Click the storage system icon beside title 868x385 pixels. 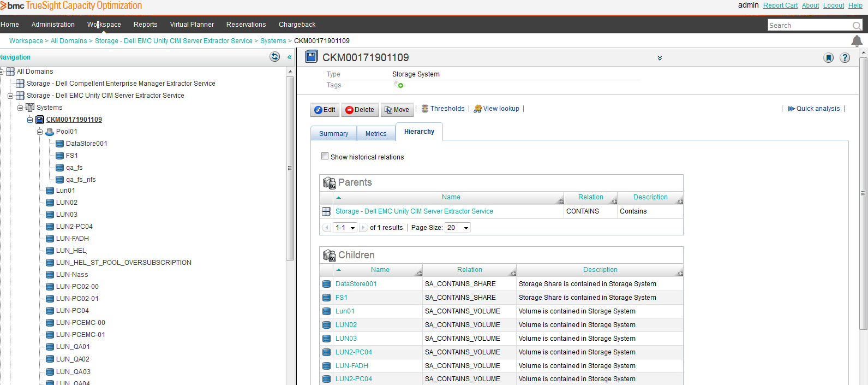pyautogui.click(x=311, y=57)
